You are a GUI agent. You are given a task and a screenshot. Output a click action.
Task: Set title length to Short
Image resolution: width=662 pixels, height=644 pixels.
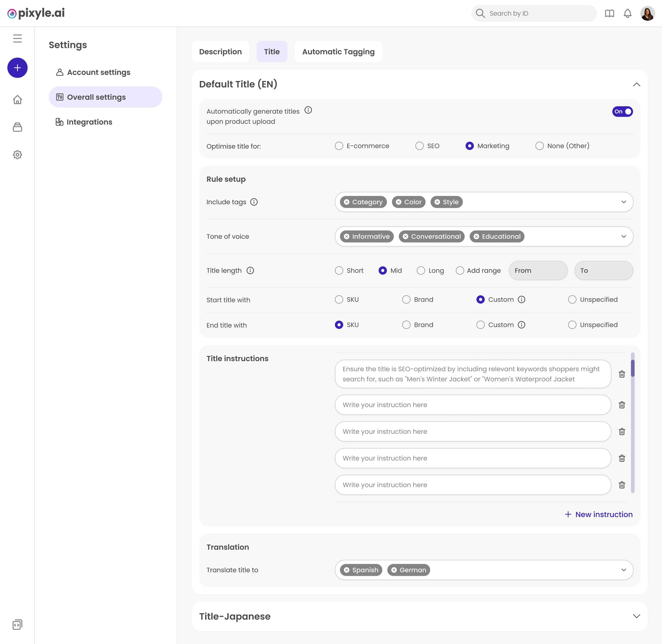(339, 271)
